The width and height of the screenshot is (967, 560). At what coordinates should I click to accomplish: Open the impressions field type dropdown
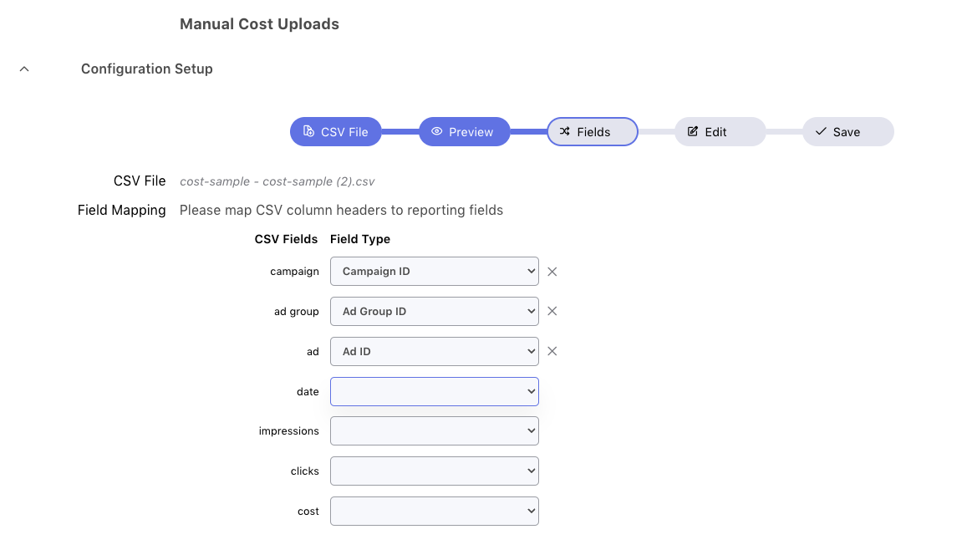point(434,431)
